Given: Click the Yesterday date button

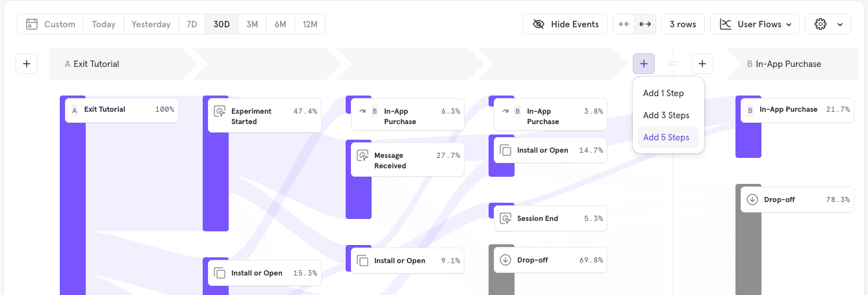Looking at the screenshot, I should 151,24.
